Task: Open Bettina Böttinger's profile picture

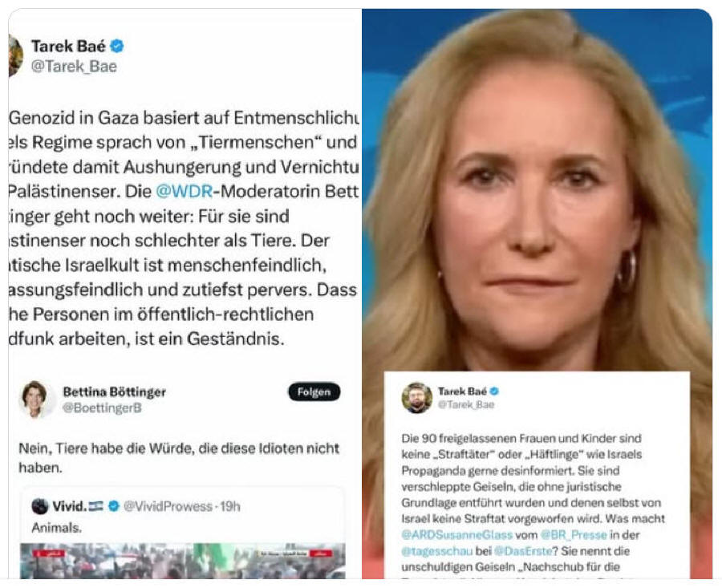Action: pos(35,399)
